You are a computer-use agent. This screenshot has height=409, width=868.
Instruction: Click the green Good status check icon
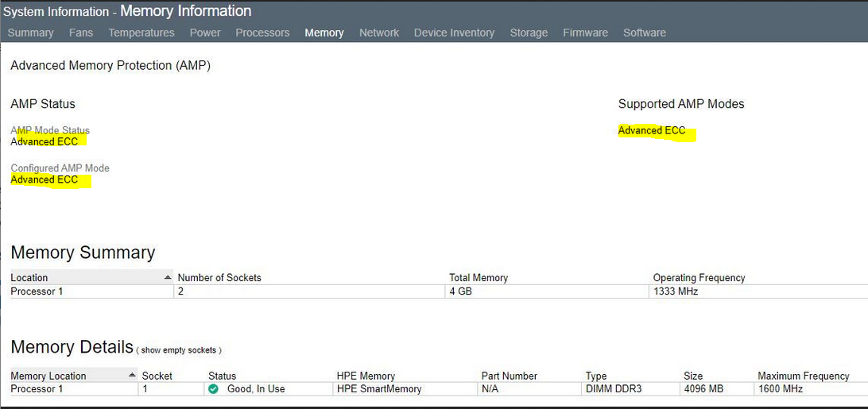[x=213, y=389]
